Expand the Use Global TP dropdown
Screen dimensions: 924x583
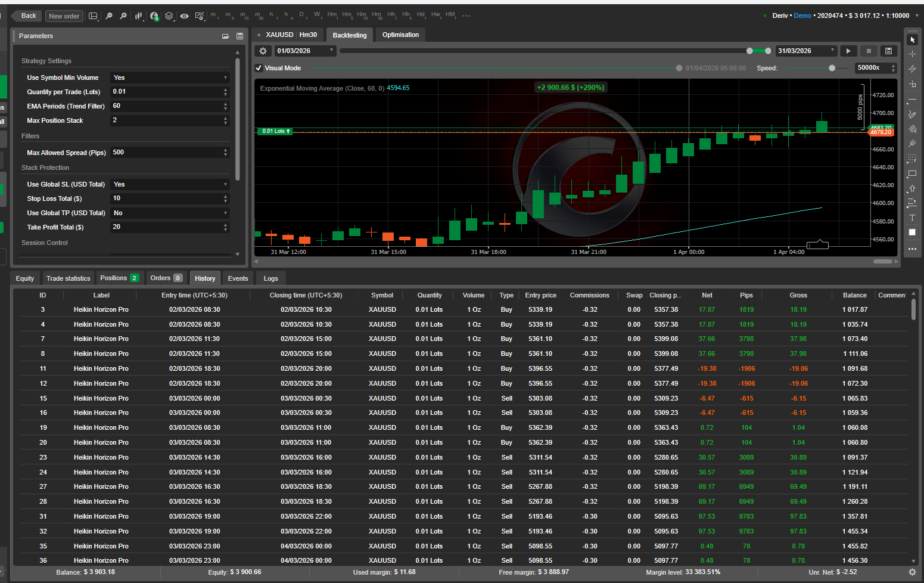(x=170, y=213)
